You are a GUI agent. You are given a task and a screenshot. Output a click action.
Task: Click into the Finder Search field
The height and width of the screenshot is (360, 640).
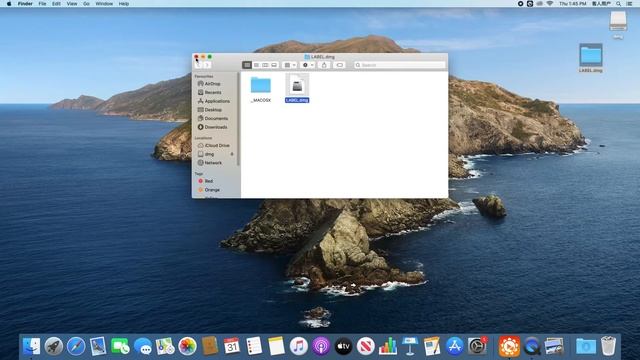[x=400, y=65]
